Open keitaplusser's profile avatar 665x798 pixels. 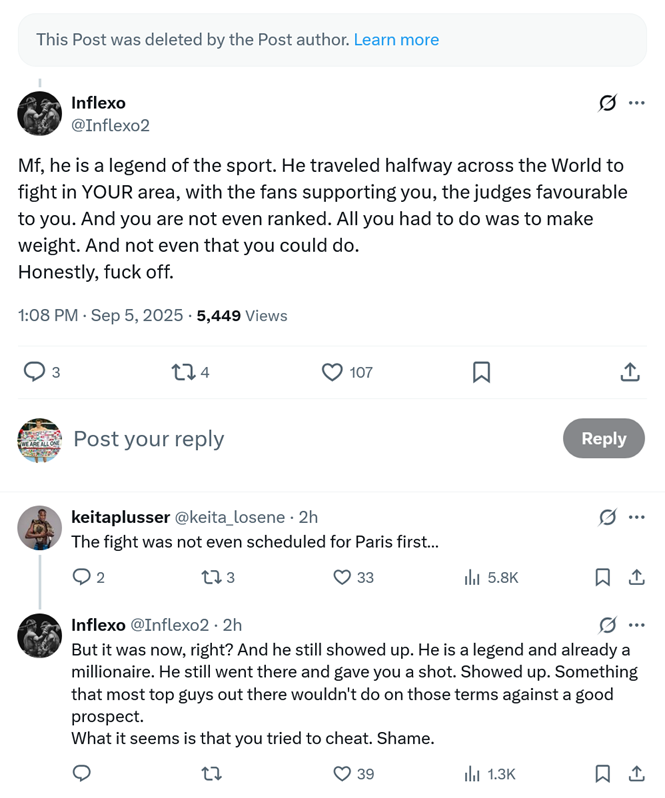(40, 528)
